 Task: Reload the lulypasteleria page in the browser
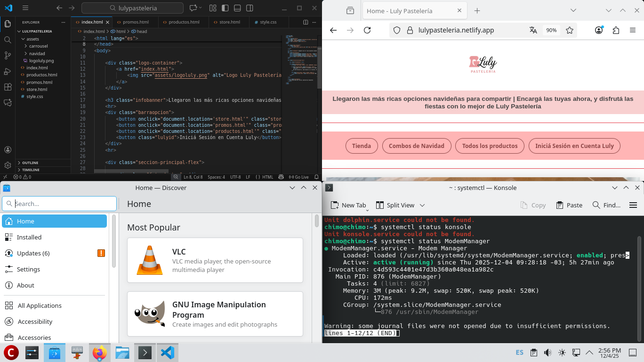pos(368,30)
